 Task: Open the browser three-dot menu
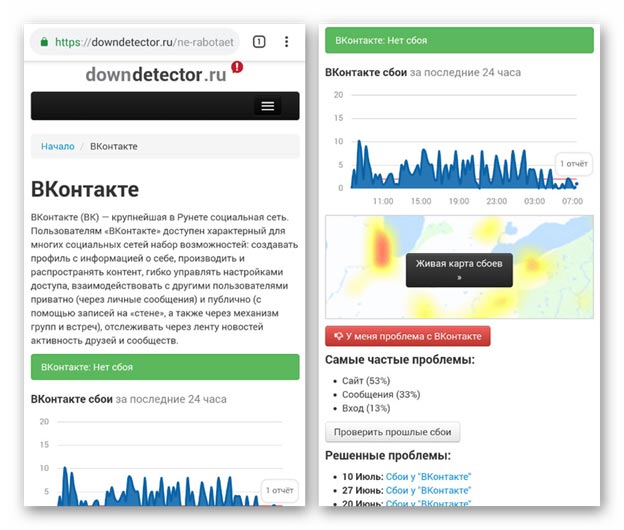(x=287, y=42)
